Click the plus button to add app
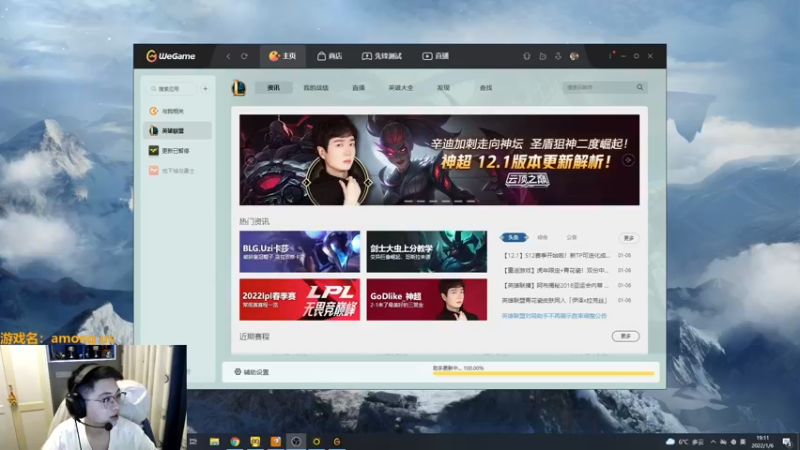 tap(205, 89)
